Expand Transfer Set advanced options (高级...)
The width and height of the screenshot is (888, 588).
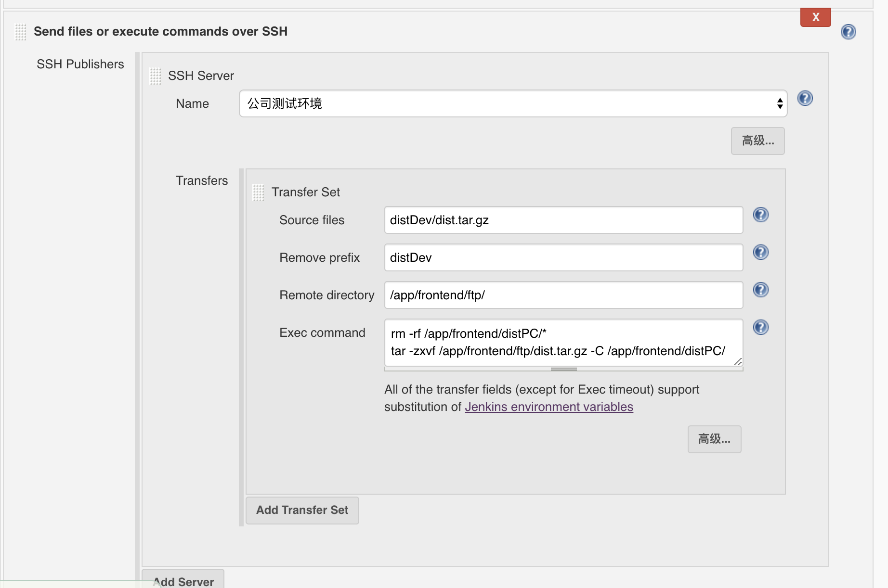click(714, 439)
